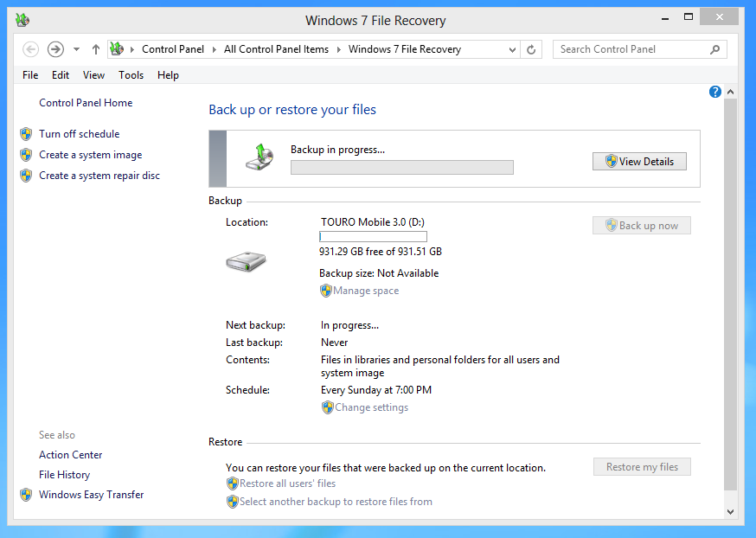Open the Edit menu

61,75
